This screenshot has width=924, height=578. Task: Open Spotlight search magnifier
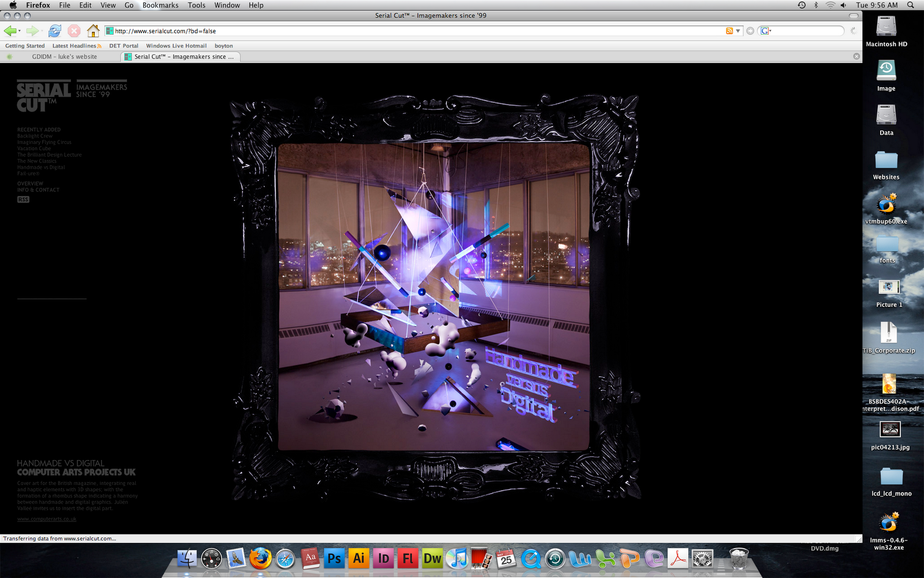(x=911, y=5)
